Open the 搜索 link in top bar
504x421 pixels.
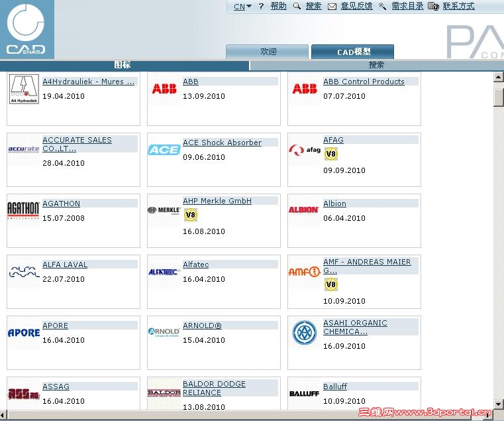coord(313,6)
